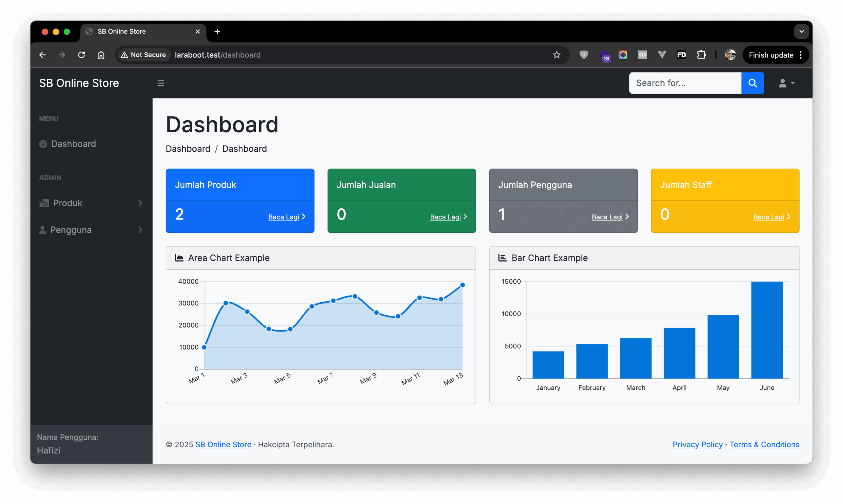The image size is (843, 504).
Task: Click Baca Lagi on Jumlah Jualan card
Action: [445, 217]
